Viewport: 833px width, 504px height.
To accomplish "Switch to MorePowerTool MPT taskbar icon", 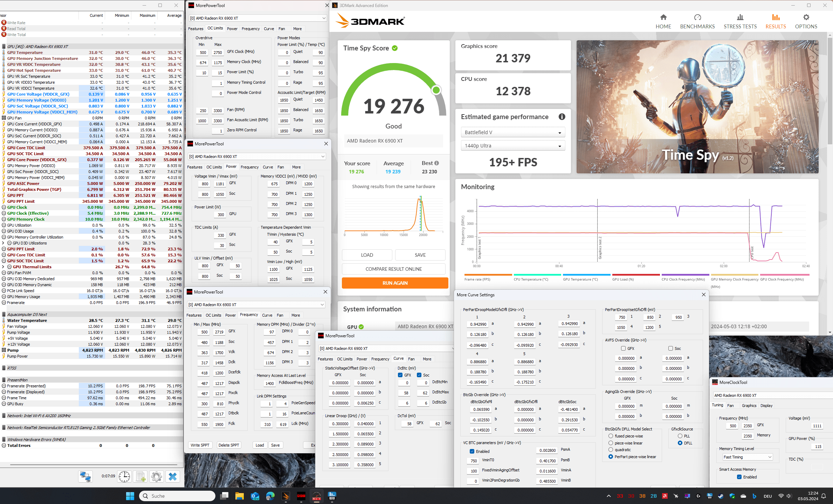I will [x=301, y=496].
